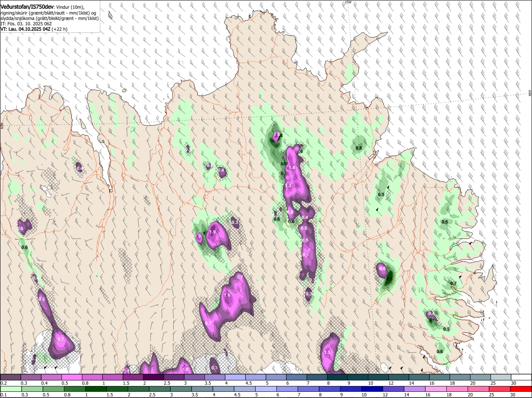Click lower legend number label '18'
The height and width of the screenshot is (398, 532).
point(449,395)
